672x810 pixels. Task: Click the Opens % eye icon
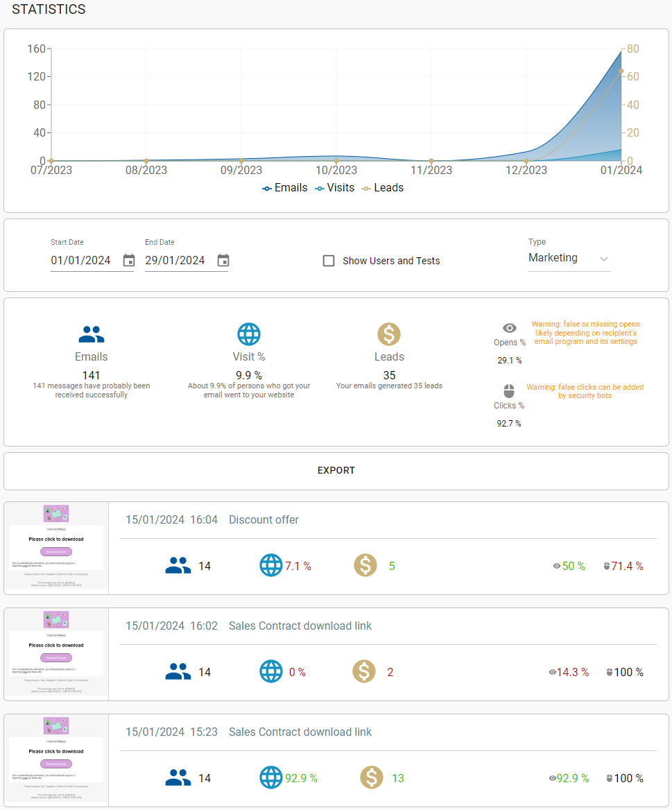click(x=510, y=328)
